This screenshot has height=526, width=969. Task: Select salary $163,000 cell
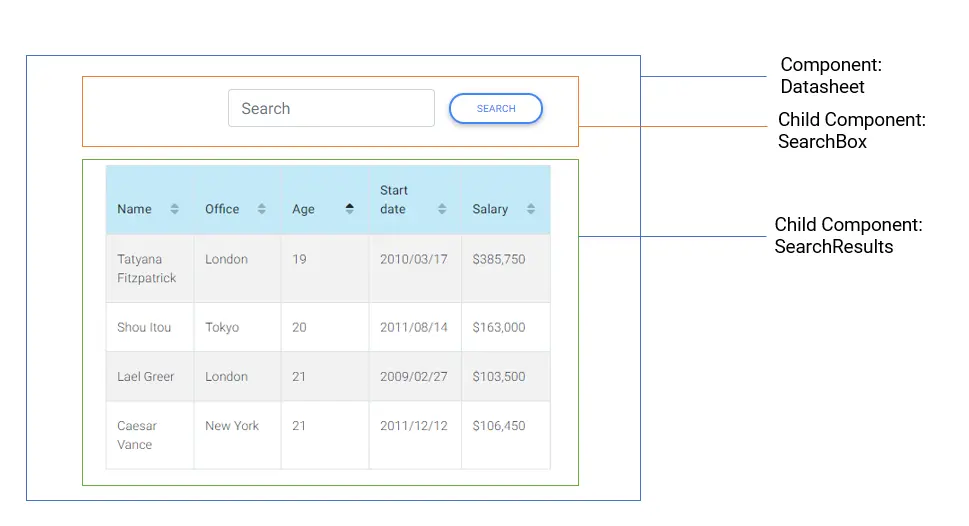(x=506, y=327)
